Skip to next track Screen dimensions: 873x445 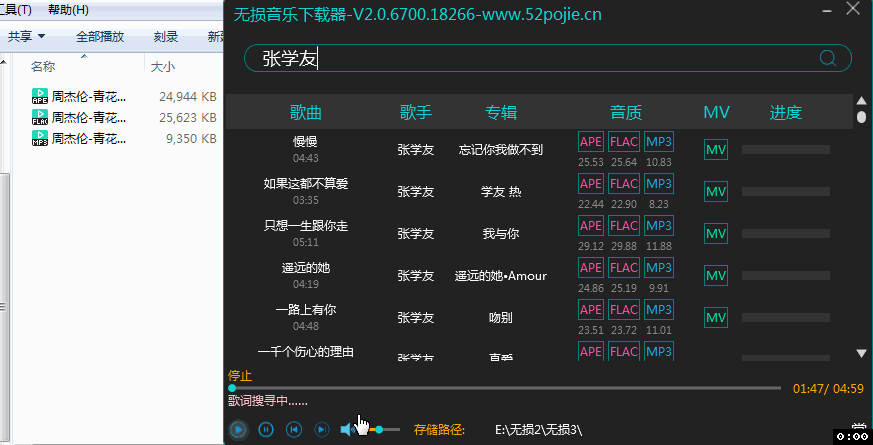pos(321,429)
